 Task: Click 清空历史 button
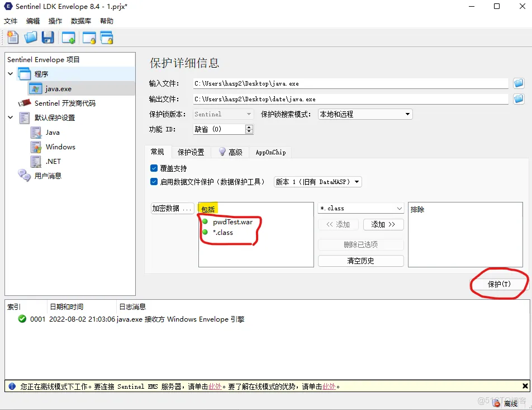point(360,261)
